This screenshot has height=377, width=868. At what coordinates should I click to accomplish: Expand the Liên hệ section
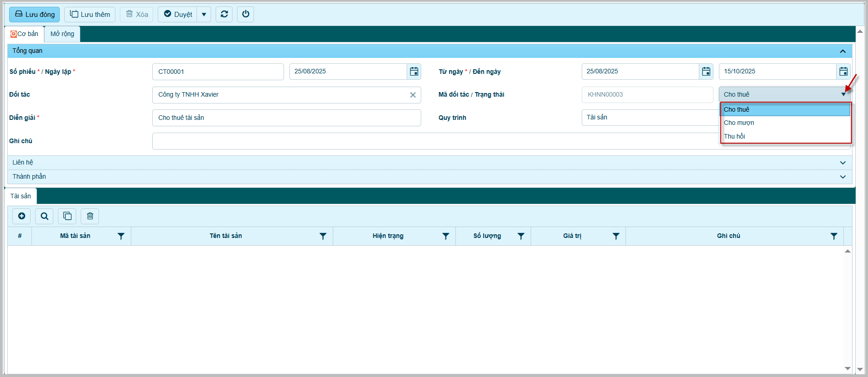(842, 163)
